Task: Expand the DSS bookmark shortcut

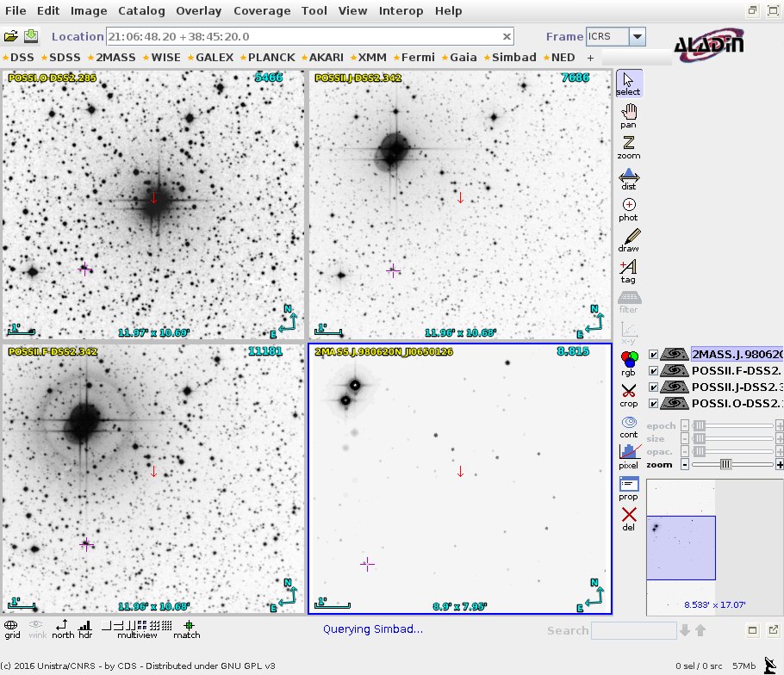Action: pyautogui.click(x=19, y=58)
